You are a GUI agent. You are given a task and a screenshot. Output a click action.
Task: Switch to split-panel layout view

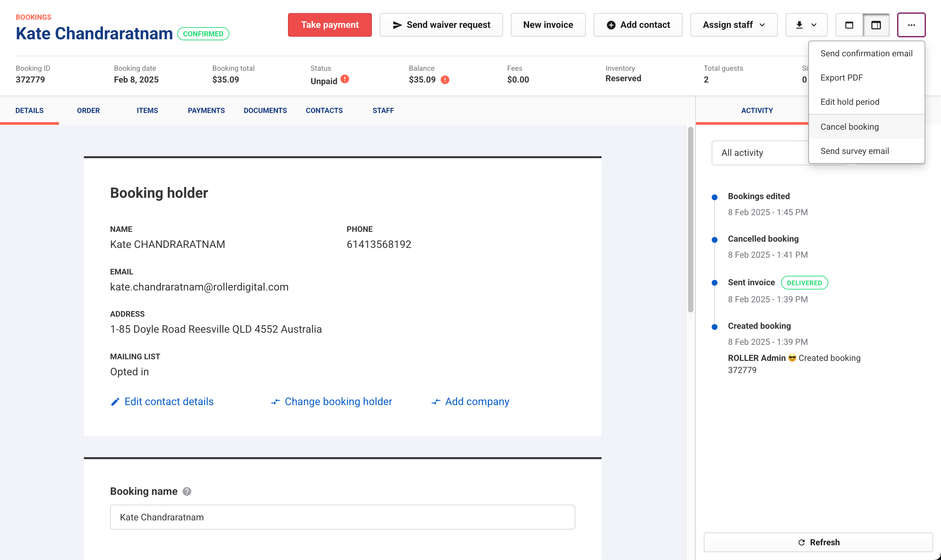876,25
